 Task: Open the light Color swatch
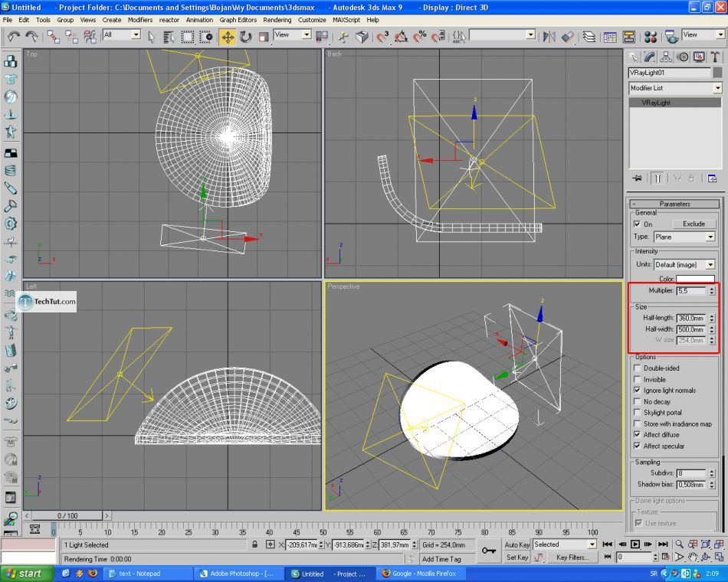[x=695, y=279]
